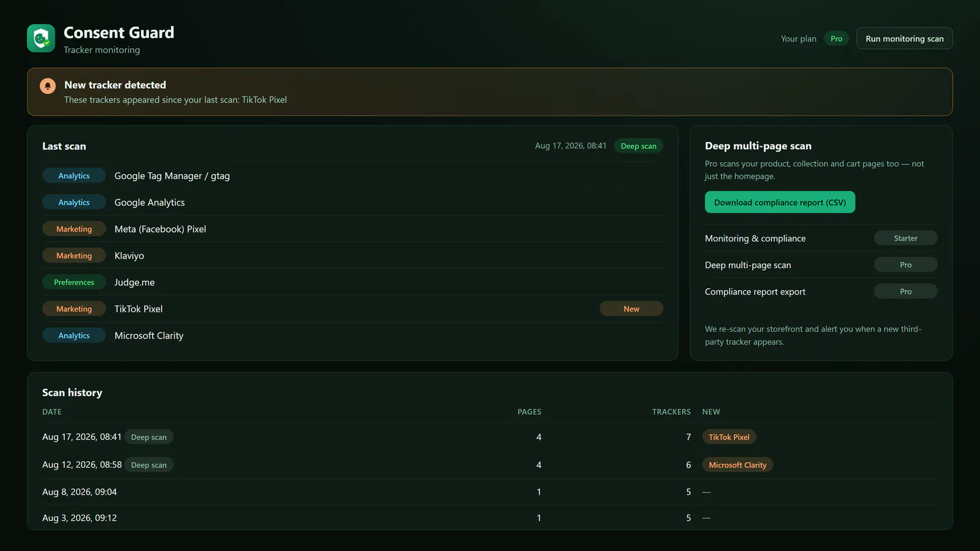Click the bell icon in the tracker alert
This screenshot has width=980, height=551.
pos(48,86)
